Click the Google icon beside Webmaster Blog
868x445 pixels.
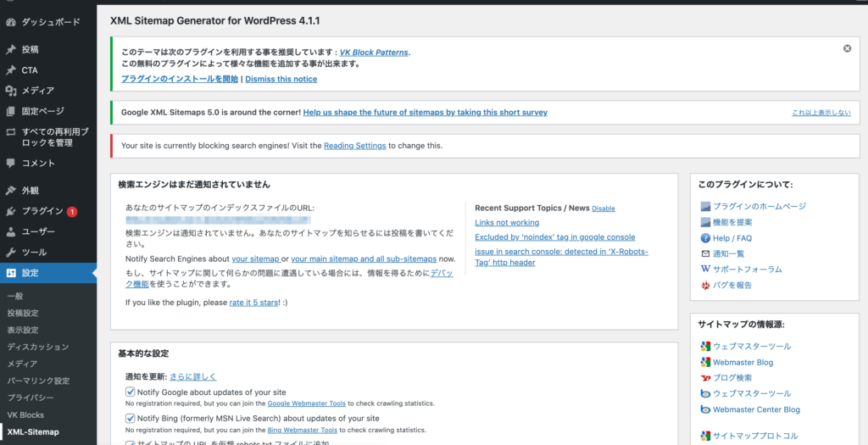pyautogui.click(x=705, y=362)
